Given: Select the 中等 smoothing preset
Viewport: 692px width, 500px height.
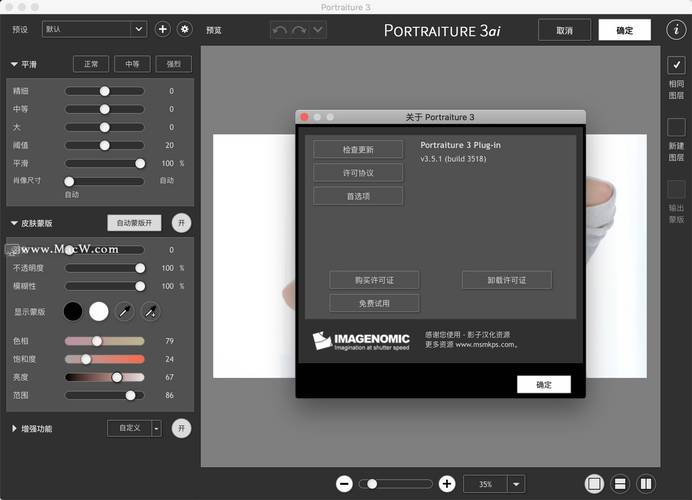Looking at the screenshot, I should click(131, 65).
